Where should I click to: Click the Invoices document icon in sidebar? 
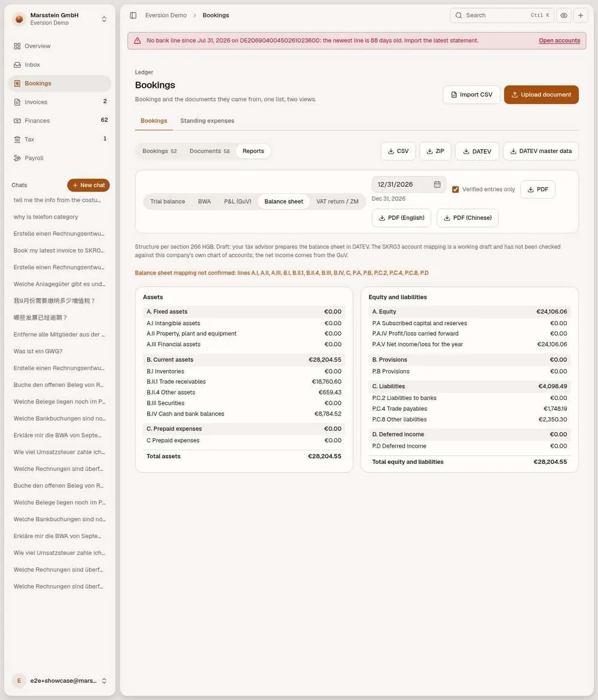point(17,102)
